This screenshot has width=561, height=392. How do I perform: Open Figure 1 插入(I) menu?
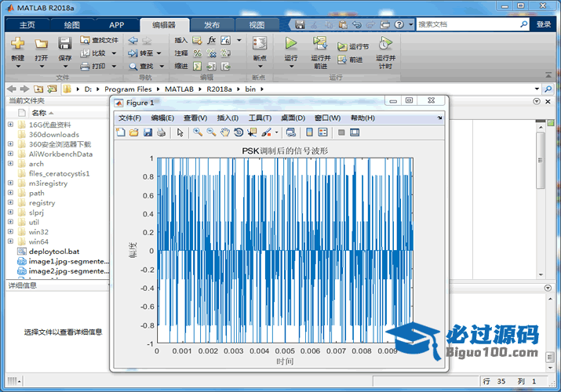[x=228, y=118]
